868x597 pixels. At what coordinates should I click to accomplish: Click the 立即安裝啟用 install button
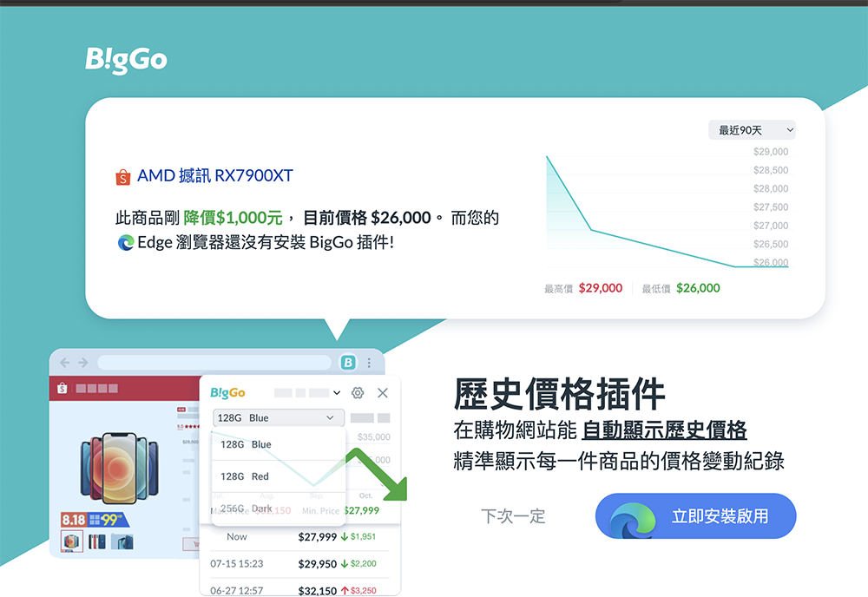point(696,516)
